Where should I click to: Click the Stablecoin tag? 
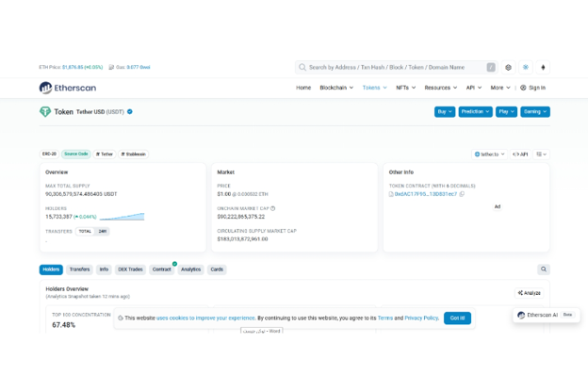point(134,155)
